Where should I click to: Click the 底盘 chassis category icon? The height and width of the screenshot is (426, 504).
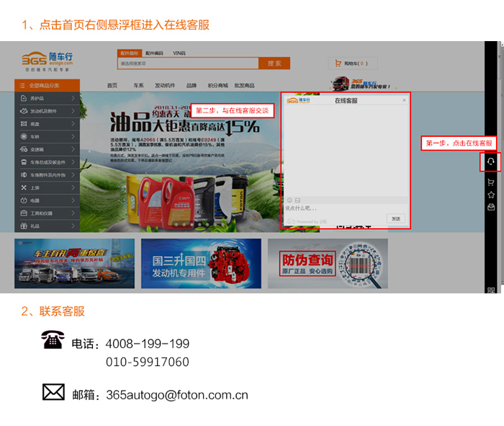coord(24,123)
